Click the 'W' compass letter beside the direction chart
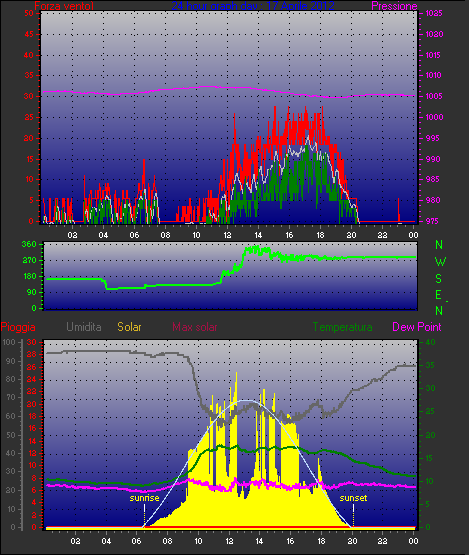The image size is (469, 555). [440, 262]
